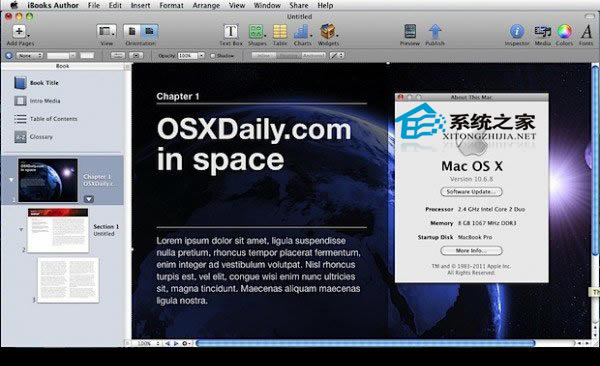600x366 pixels.
Task: Click the Table of Contents list icon
Action: tap(20, 119)
